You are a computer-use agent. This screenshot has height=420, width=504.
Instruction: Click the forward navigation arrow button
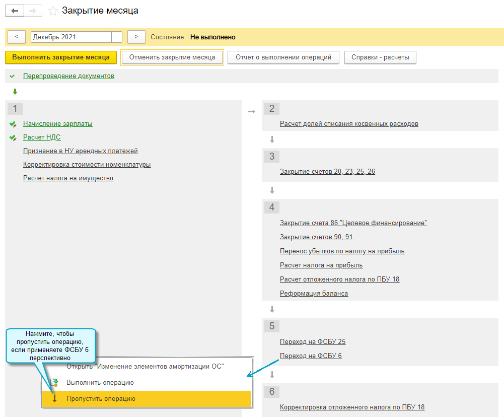pos(33,11)
